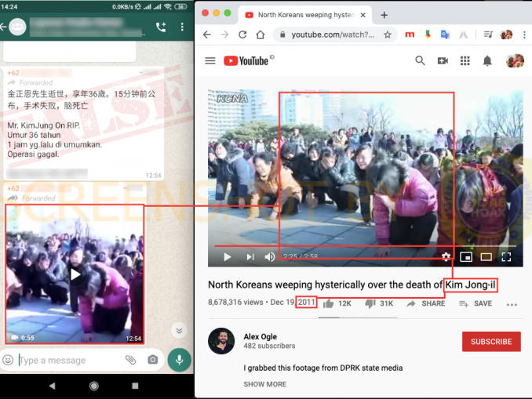Open the red m browser extension

[x=410, y=34]
